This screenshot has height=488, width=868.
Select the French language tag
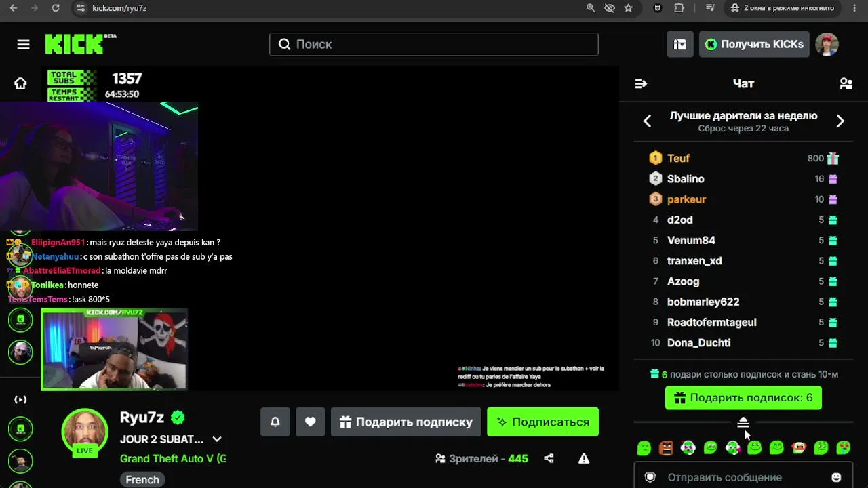142,479
